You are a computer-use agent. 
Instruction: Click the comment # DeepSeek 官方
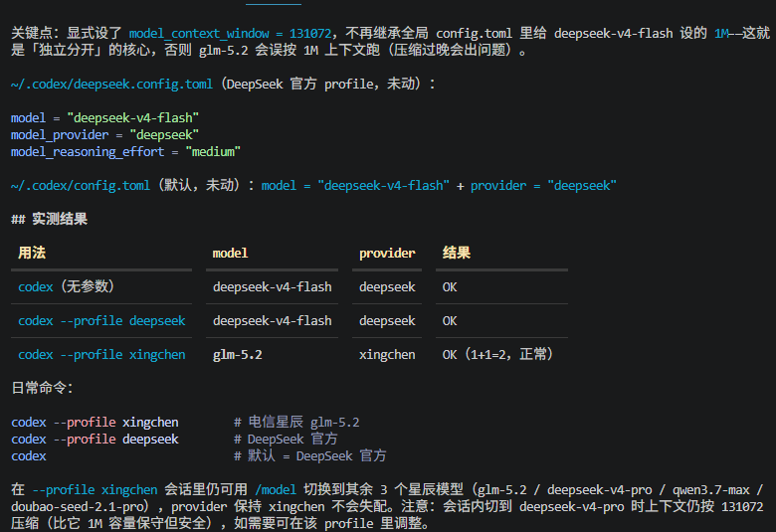[x=286, y=439]
